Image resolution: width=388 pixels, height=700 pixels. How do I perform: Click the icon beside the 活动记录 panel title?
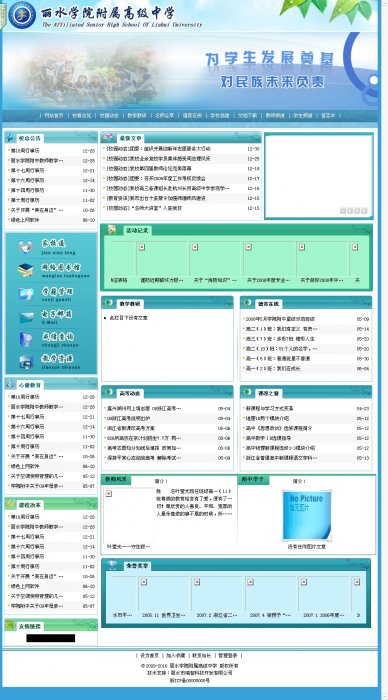coord(112,230)
